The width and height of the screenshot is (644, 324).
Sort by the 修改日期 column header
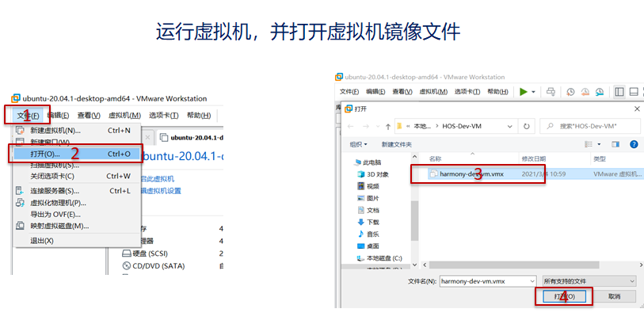pyautogui.click(x=534, y=158)
